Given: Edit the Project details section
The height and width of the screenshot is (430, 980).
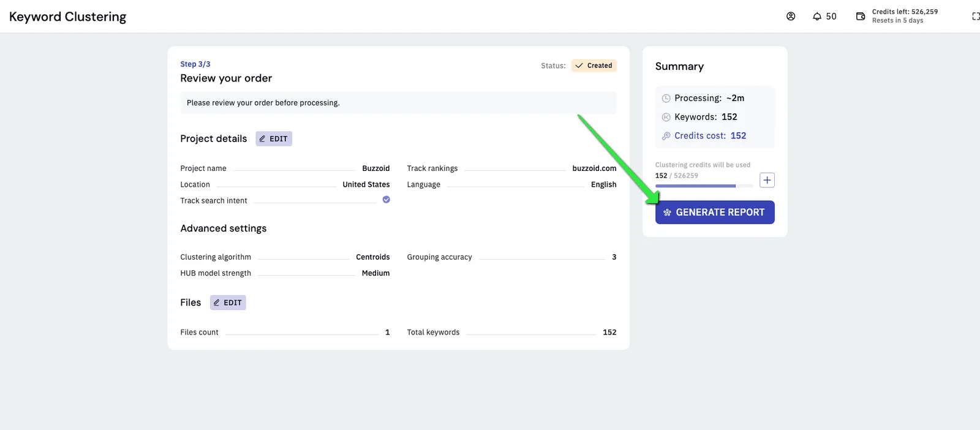Looking at the screenshot, I should 274,139.
